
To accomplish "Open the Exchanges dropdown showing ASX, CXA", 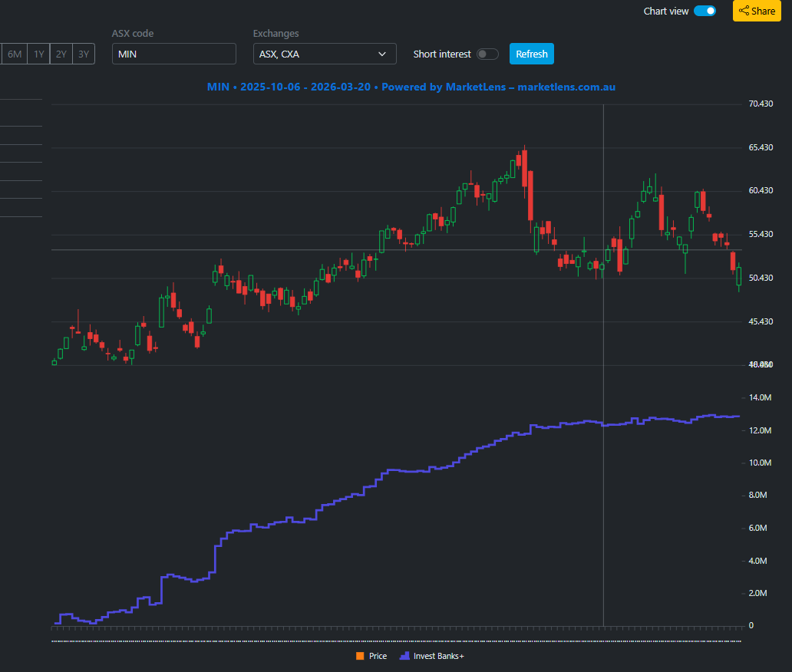I will pyautogui.click(x=325, y=54).
